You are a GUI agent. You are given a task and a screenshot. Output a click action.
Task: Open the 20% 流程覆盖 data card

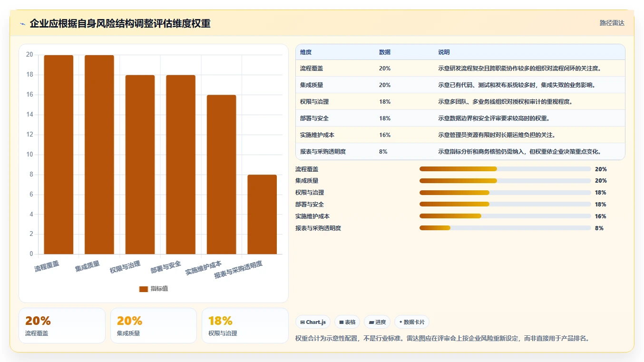62,325
